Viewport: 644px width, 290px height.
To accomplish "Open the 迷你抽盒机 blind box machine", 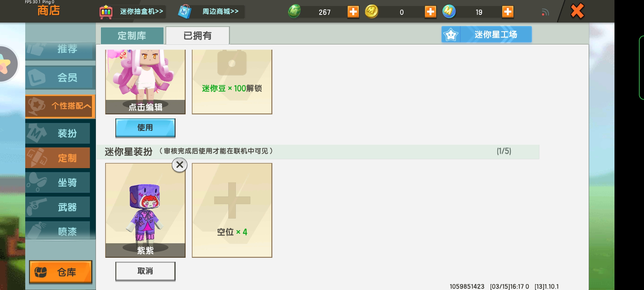I will 132,12.
